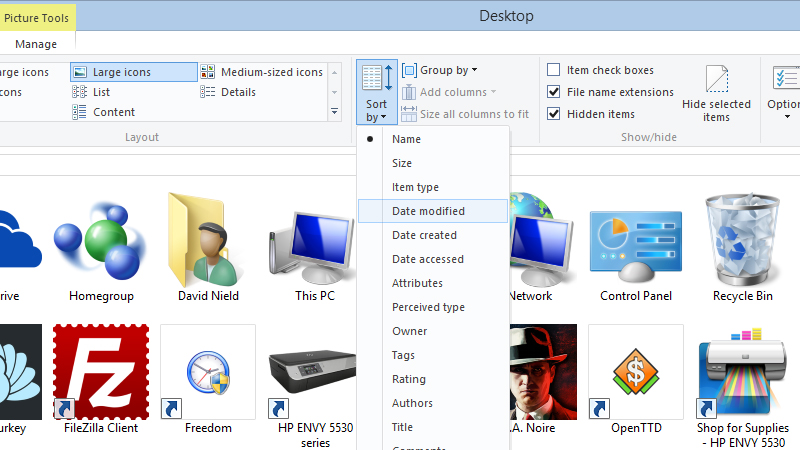Open the Options dropdown arrow
Screen dimensions: 800x450
click(787, 117)
